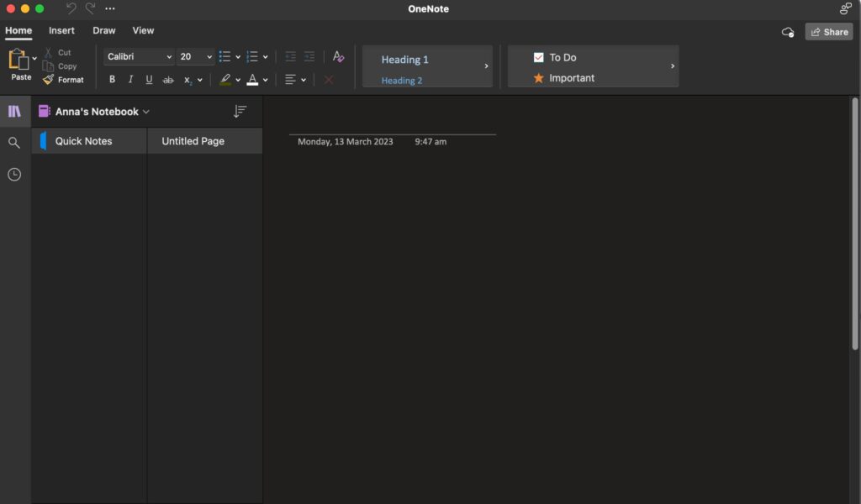861x504 pixels.
Task: Click the paragraph alignment icon
Action: click(290, 80)
